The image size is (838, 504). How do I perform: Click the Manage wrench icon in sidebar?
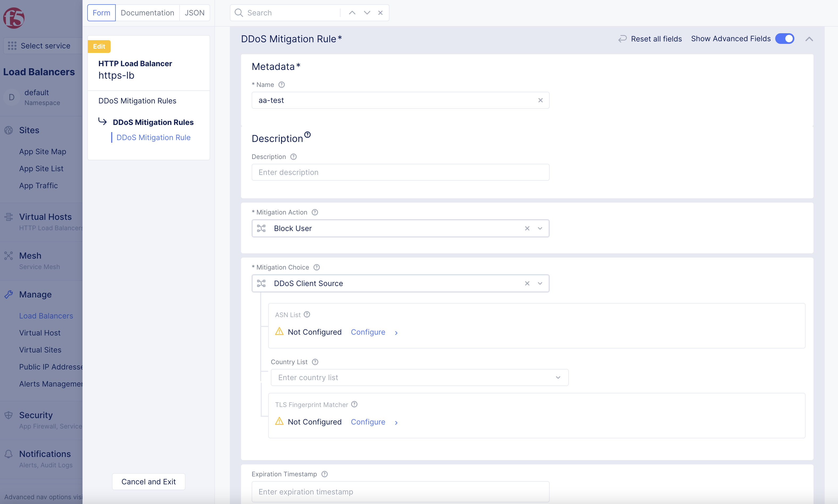(9, 295)
